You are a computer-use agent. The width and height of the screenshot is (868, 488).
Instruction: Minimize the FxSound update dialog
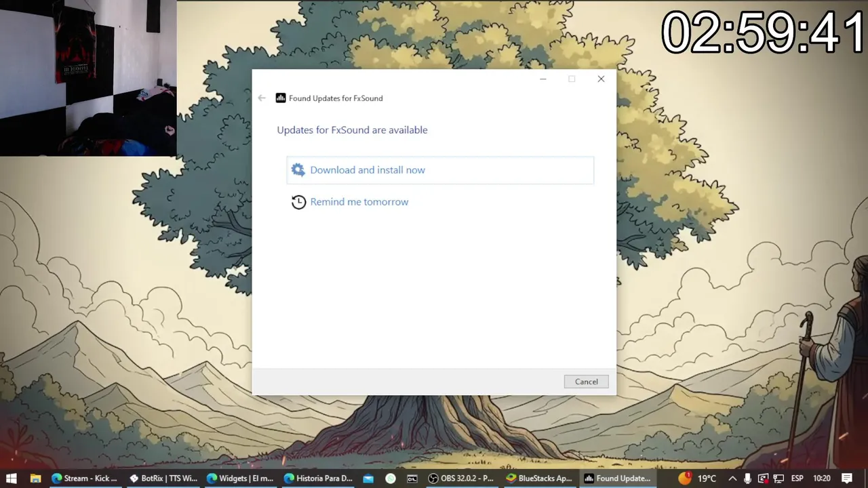[543, 79]
